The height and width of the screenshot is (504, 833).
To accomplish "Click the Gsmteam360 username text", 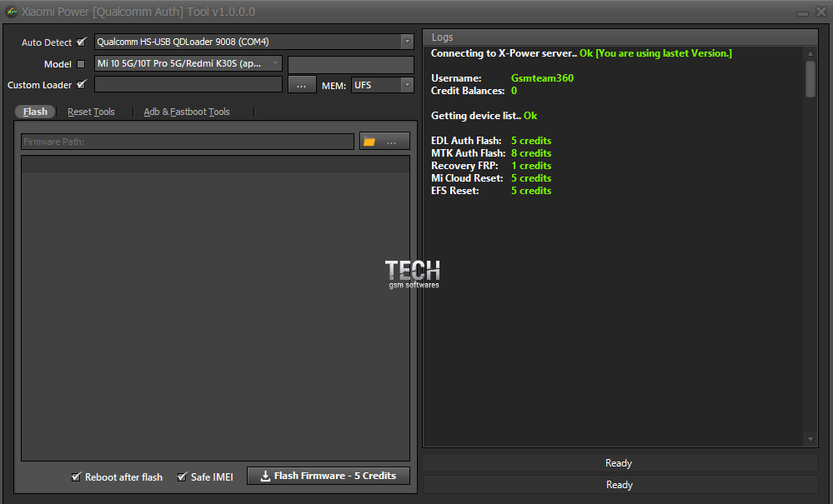I will coord(542,78).
